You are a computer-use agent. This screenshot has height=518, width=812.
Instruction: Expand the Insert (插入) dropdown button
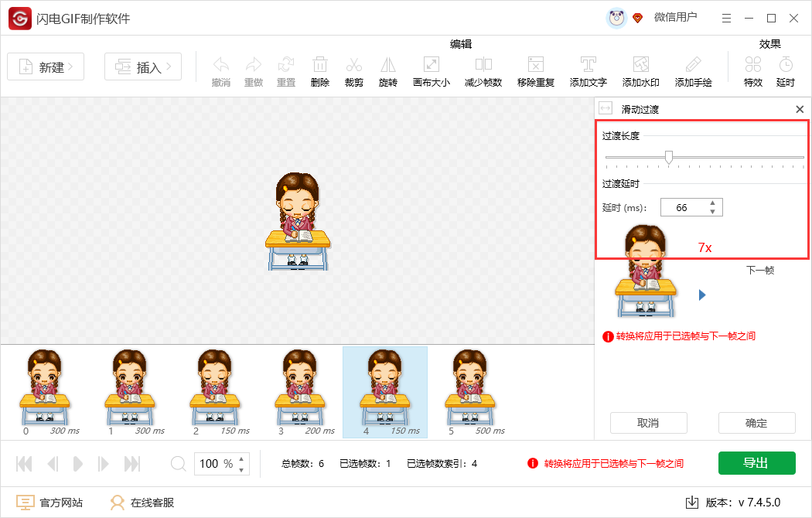pos(143,67)
